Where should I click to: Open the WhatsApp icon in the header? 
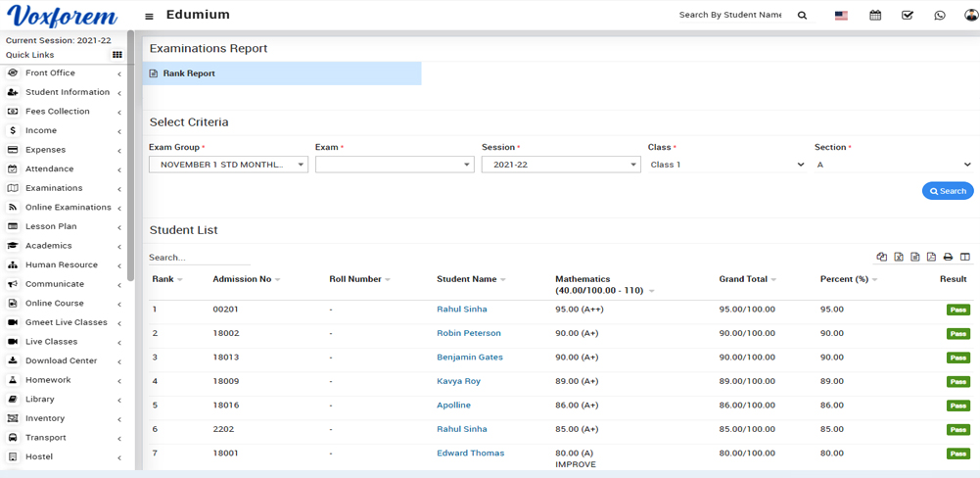tap(940, 16)
